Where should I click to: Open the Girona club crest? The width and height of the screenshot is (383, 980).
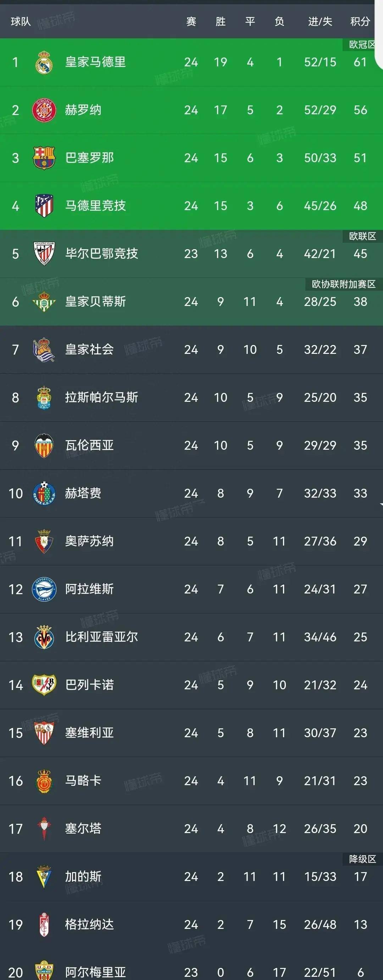pyautogui.click(x=44, y=110)
